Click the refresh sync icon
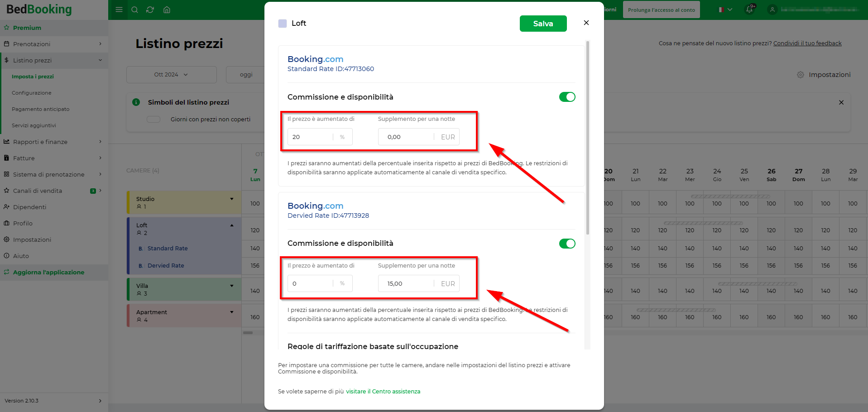Viewport: 868px width, 412px height. 150,10
